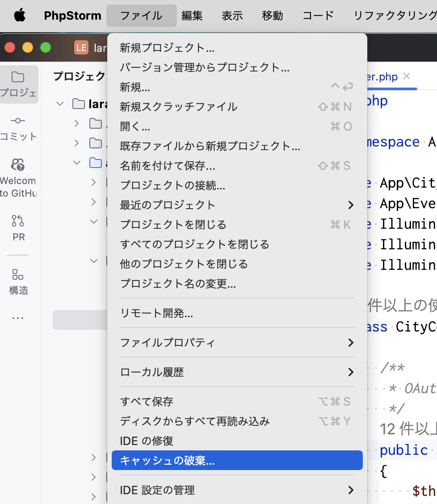The width and height of the screenshot is (437, 504).
Task: Click the PhpStorm menu in the menu bar
Action: (72, 15)
